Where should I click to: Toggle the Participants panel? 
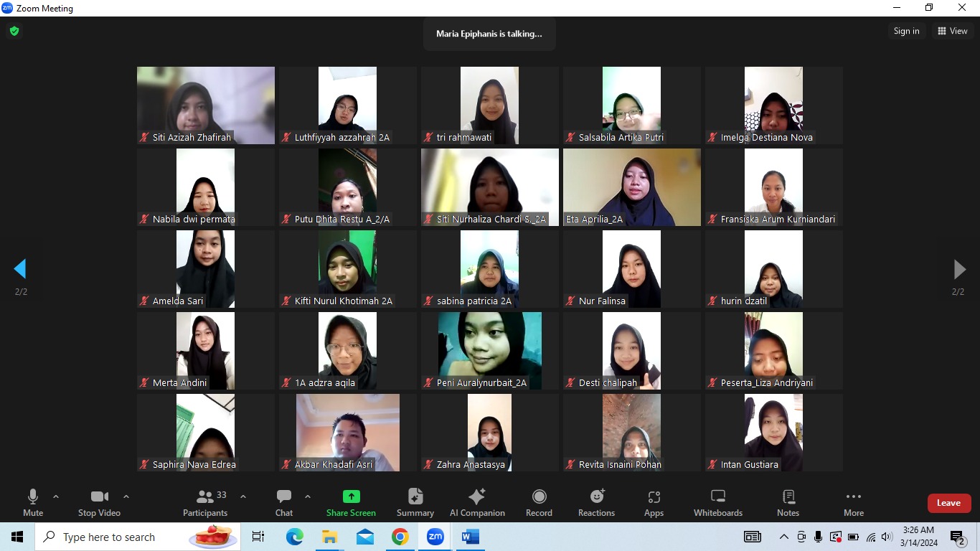[205, 502]
